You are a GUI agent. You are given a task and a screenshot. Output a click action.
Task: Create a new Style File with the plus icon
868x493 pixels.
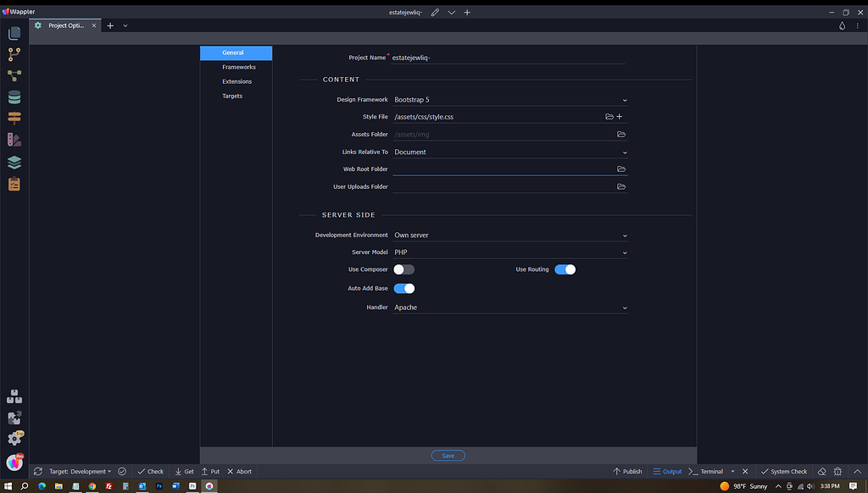tap(620, 116)
